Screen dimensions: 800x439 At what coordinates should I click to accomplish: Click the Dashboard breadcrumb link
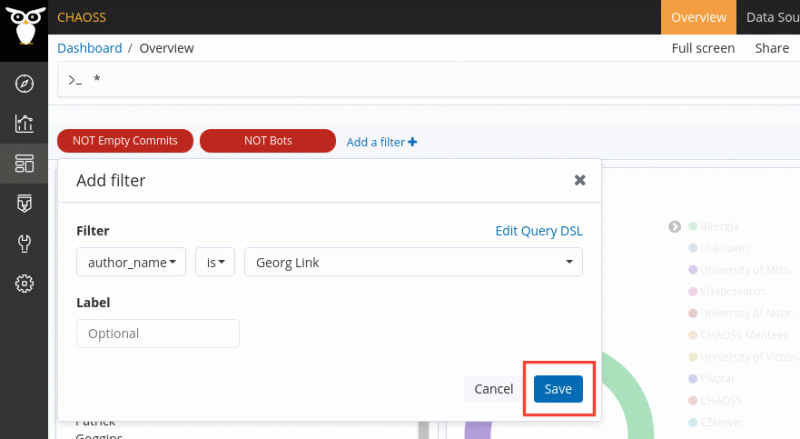[x=90, y=48]
